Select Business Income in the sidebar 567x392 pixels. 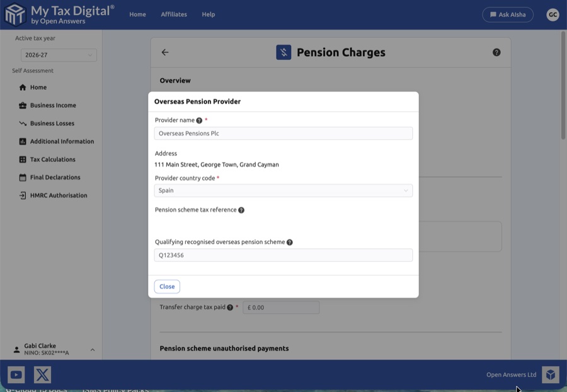[x=52, y=105]
